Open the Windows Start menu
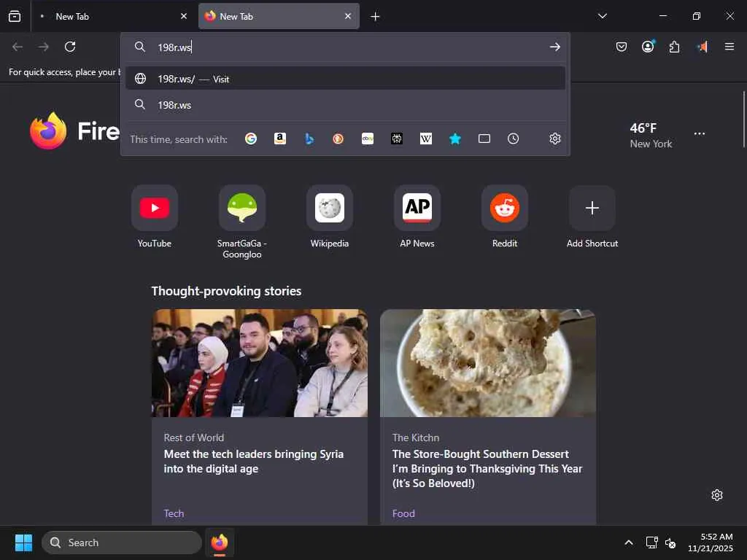This screenshot has height=560, width=747. [x=23, y=542]
